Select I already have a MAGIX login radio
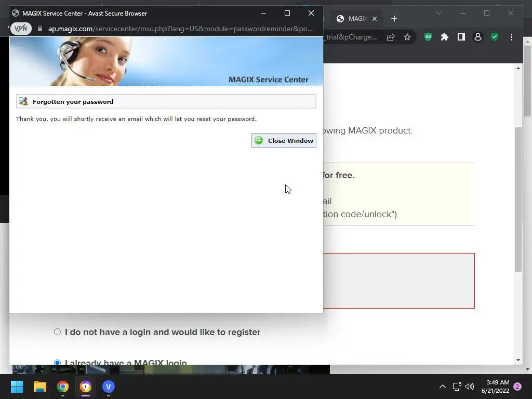The width and height of the screenshot is (532, 399). (x=57, y=362)
